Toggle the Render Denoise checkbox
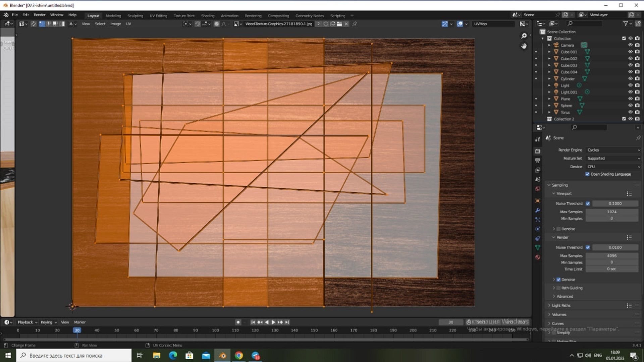The image size is (644, 362). click(x=558, y=280)
